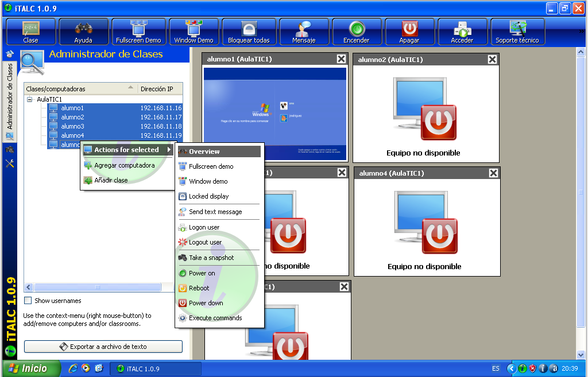The image size is (588, 377).
Task: Enable the Show usernames checkbox
Action: click(28, 301)
